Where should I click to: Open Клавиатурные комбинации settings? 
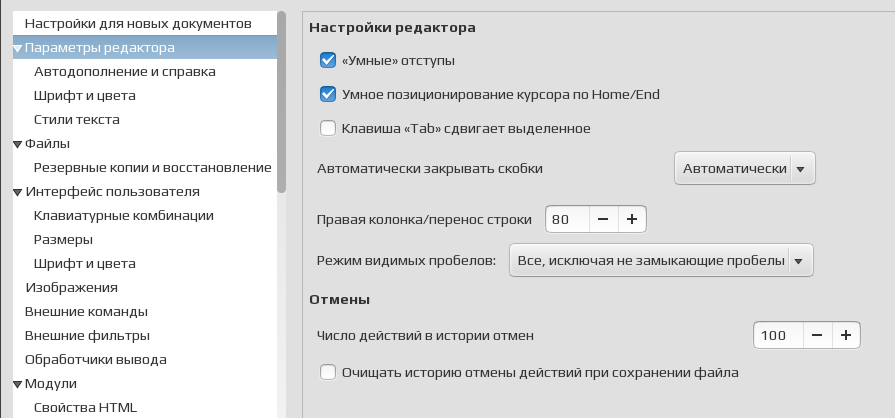pyautogui.click(x=124, y=215)
